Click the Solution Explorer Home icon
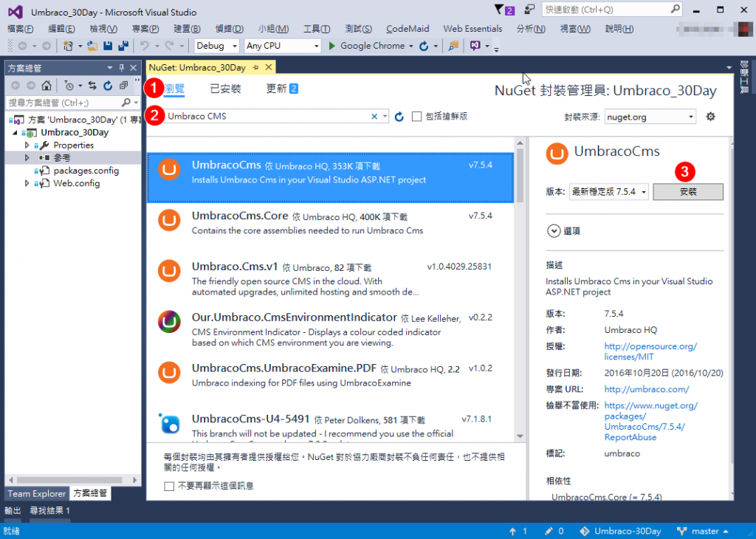756x539 pixels. click(47, 86)
